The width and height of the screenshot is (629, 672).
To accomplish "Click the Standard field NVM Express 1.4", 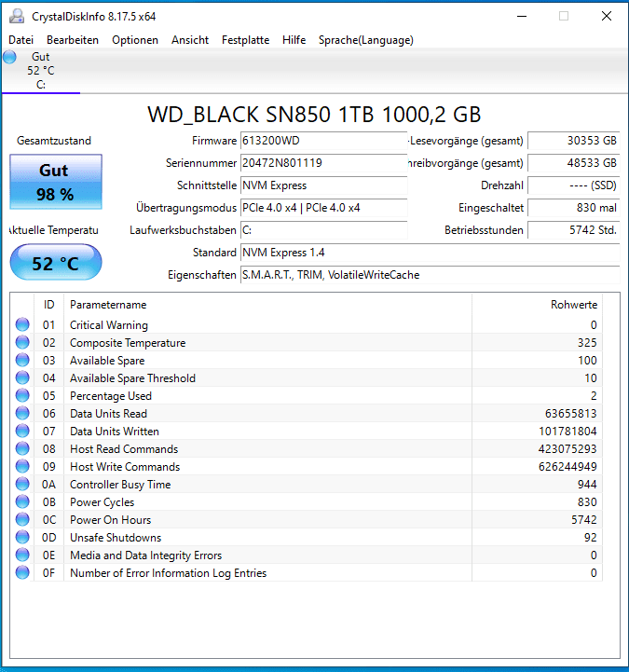I will 430,253.
